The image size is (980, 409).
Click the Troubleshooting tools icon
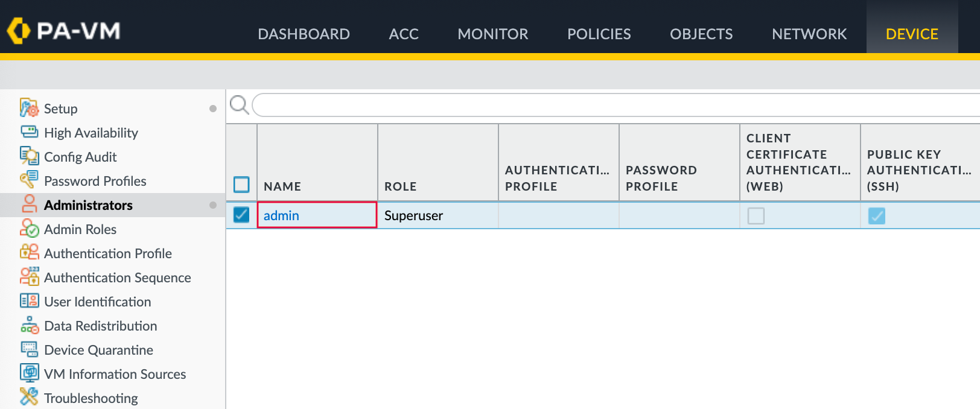pos(29,397)
